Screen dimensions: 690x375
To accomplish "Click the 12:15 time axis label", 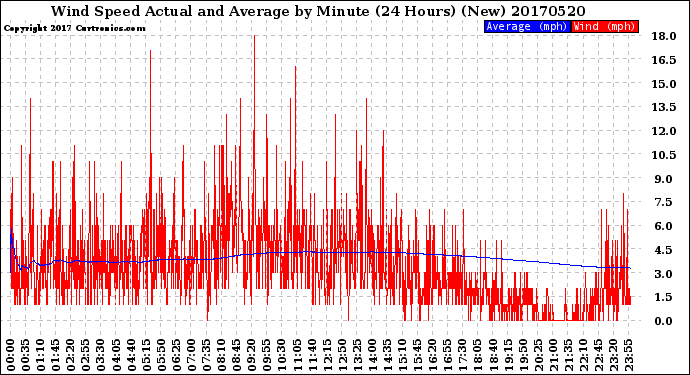I will tap(327, 355).
